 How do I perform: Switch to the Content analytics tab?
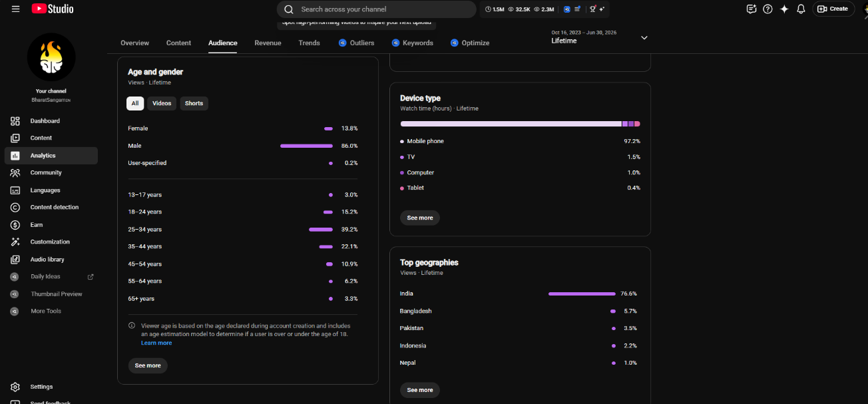pyautogui.click(x=178, y=43)
